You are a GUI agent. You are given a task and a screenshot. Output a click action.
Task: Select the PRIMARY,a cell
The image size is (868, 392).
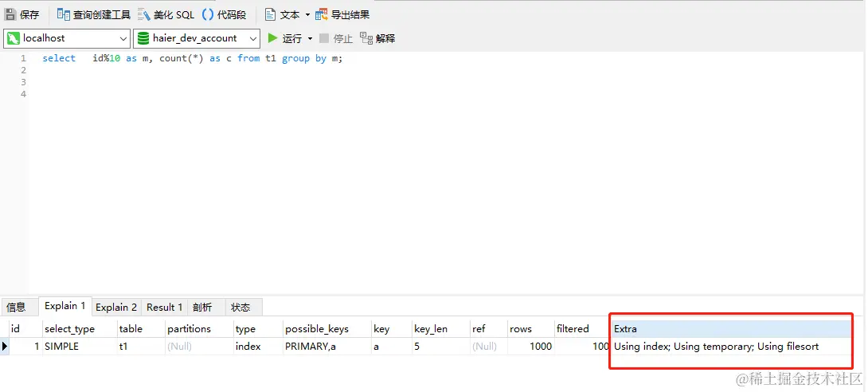[327, 347]
